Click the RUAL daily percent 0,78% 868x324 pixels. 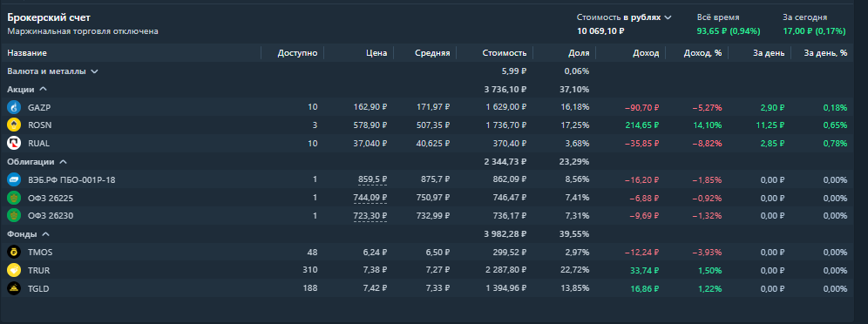coord(835,143)
